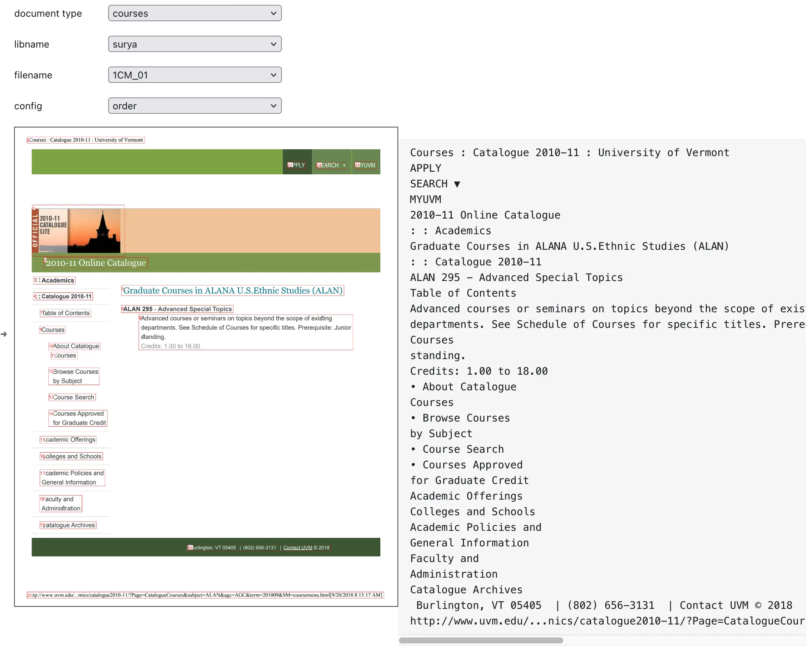
Task: Click SEARCH in the green header bar
Action: (331, 165)
